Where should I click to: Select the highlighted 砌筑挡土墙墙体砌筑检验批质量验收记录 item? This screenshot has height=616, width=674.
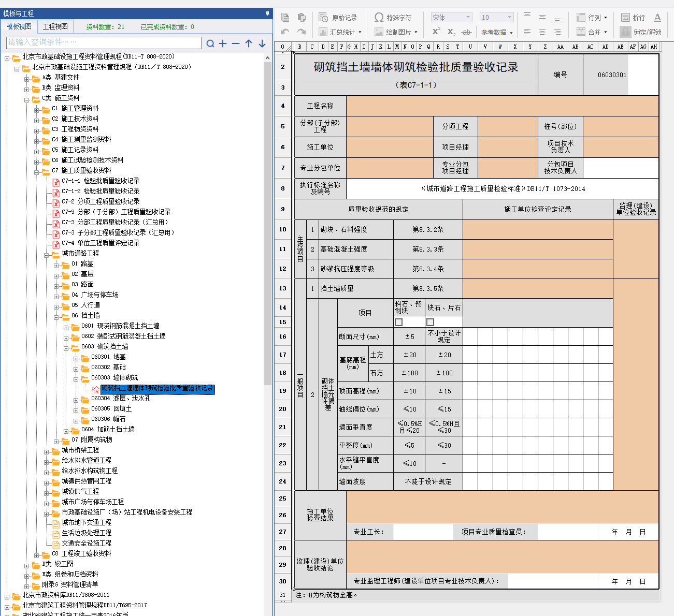coord(157,388)
